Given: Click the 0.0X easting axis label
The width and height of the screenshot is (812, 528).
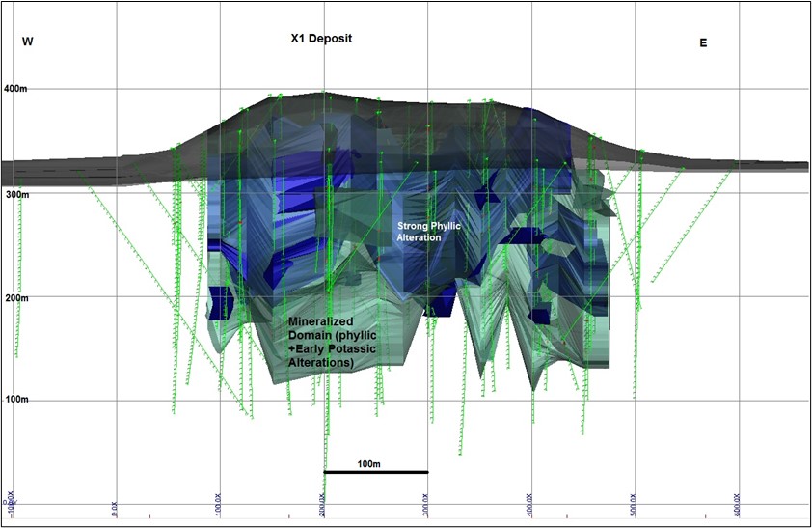Looking at the screenshot, I should coord(115,506).
